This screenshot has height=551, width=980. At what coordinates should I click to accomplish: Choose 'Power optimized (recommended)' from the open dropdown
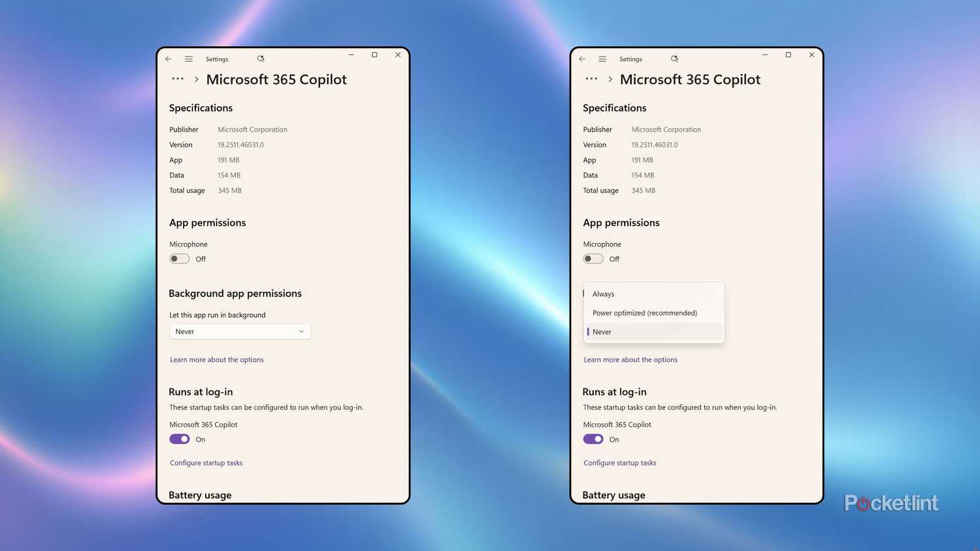[x=644, y=313]
